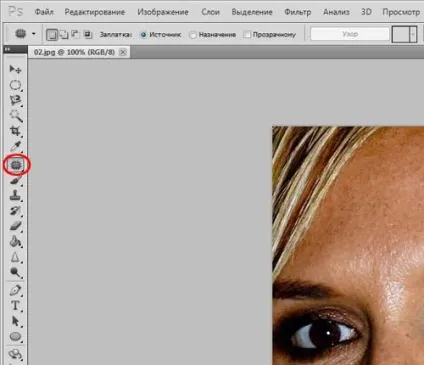Choose Add to selection mode icon
Viewport: 424px width, 365px height.
pyautogui.click(x=63, y=34)
